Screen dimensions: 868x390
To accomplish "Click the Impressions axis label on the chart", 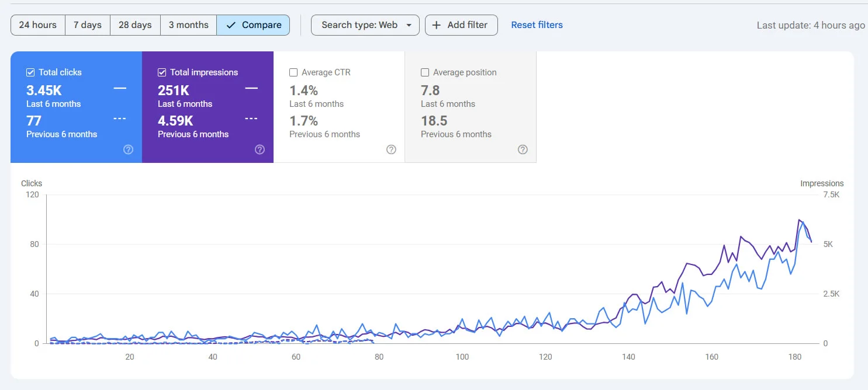I will (822, 183).
